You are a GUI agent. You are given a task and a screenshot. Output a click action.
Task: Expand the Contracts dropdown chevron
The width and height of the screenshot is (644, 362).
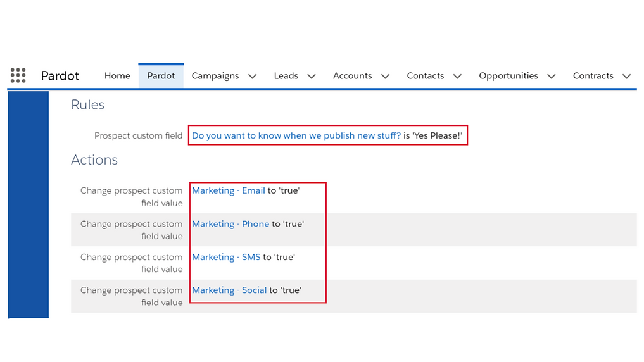click(627, 77)
